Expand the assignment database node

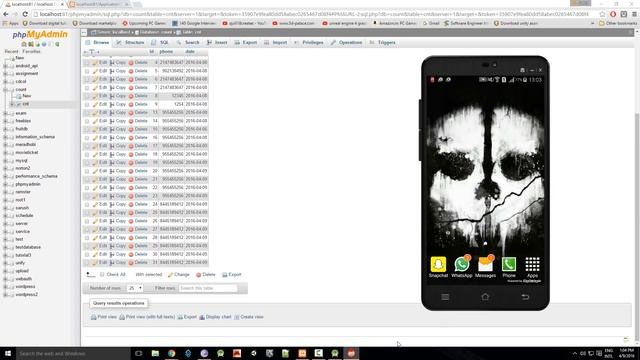pyautogui.click(x=6, y=74)
